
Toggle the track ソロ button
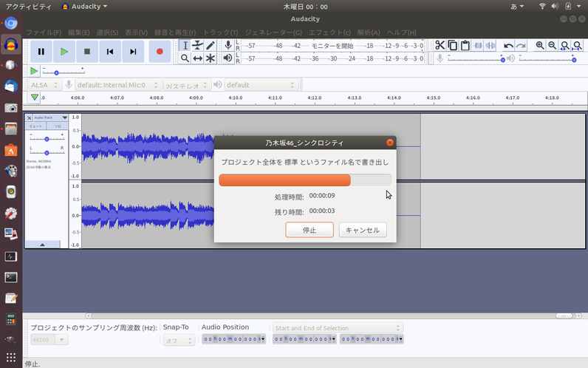tap(58, 126)
